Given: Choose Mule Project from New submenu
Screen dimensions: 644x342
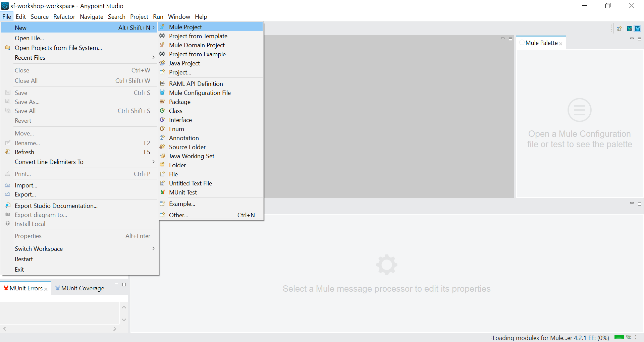Looking at the screenshot, I should [185, 27].
